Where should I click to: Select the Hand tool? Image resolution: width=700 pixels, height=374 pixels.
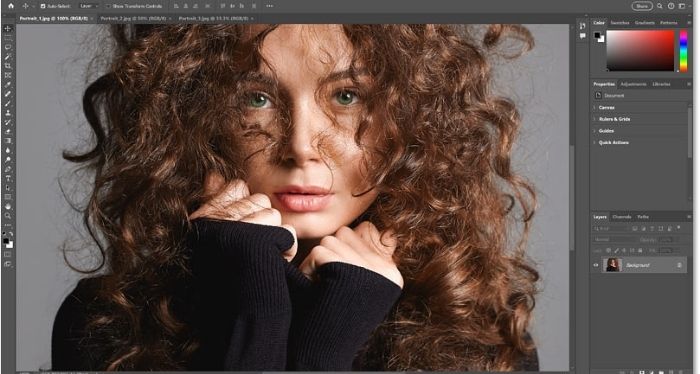coord(8,206)
